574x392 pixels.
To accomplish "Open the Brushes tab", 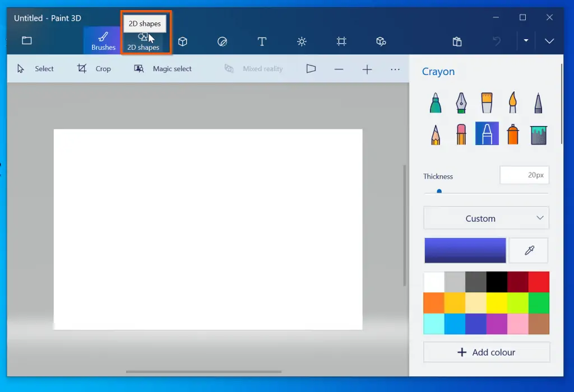I will click(103, 41).
